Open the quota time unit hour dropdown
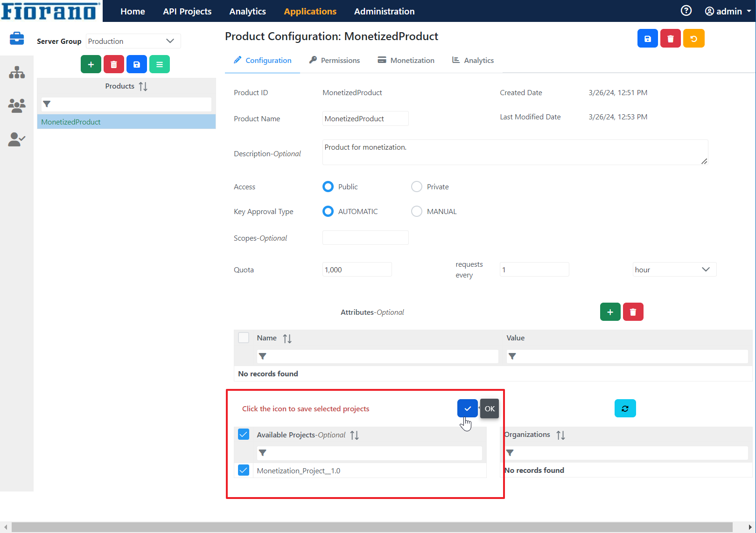 674,270
